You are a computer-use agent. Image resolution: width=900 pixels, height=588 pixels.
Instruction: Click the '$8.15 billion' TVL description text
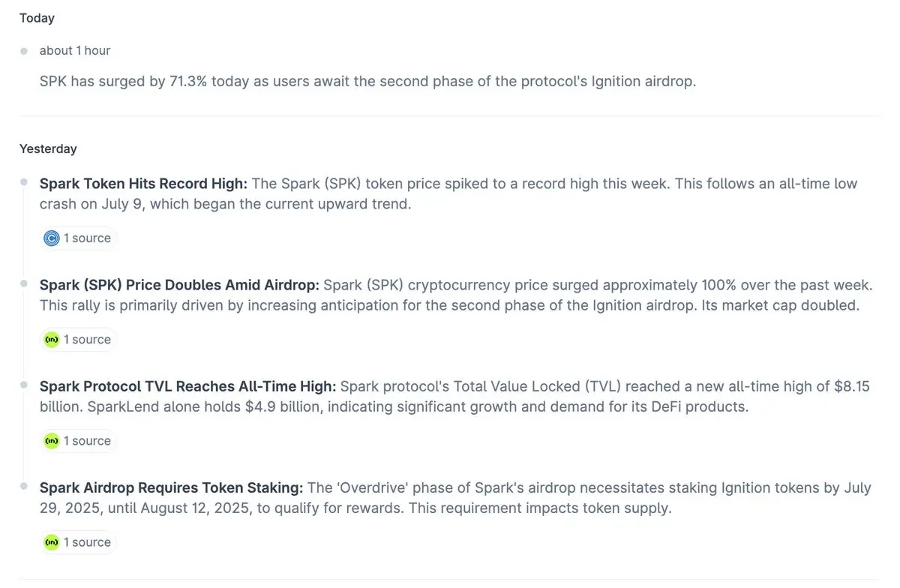pyautogui.click(x=455, y=397)
